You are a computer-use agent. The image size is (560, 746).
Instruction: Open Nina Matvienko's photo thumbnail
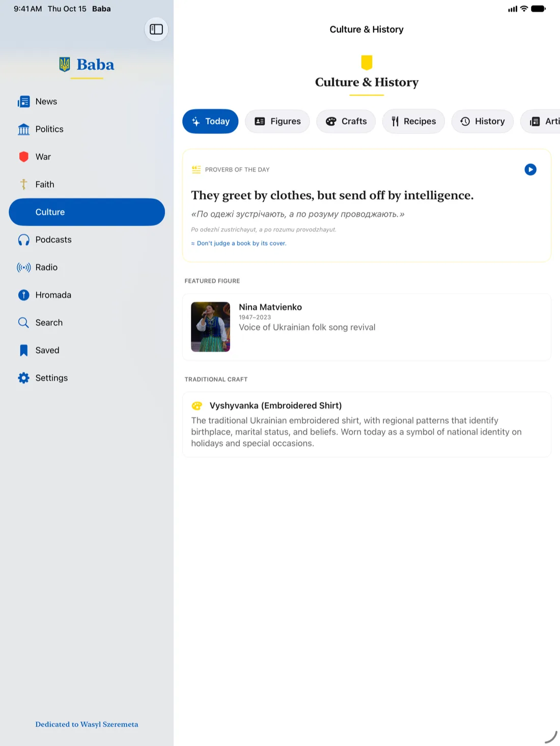[x=211, y=327]
